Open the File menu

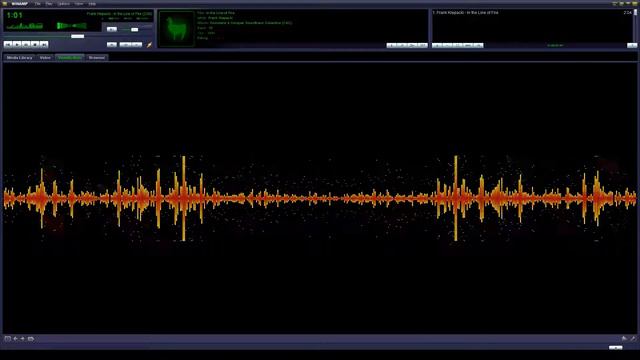coord(38,4)
